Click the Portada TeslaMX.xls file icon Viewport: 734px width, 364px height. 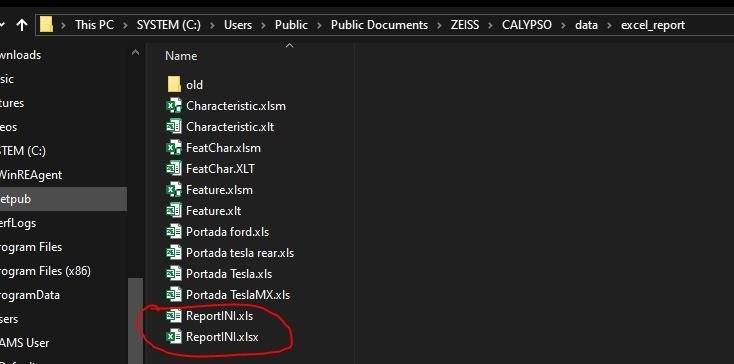point(174,295)
